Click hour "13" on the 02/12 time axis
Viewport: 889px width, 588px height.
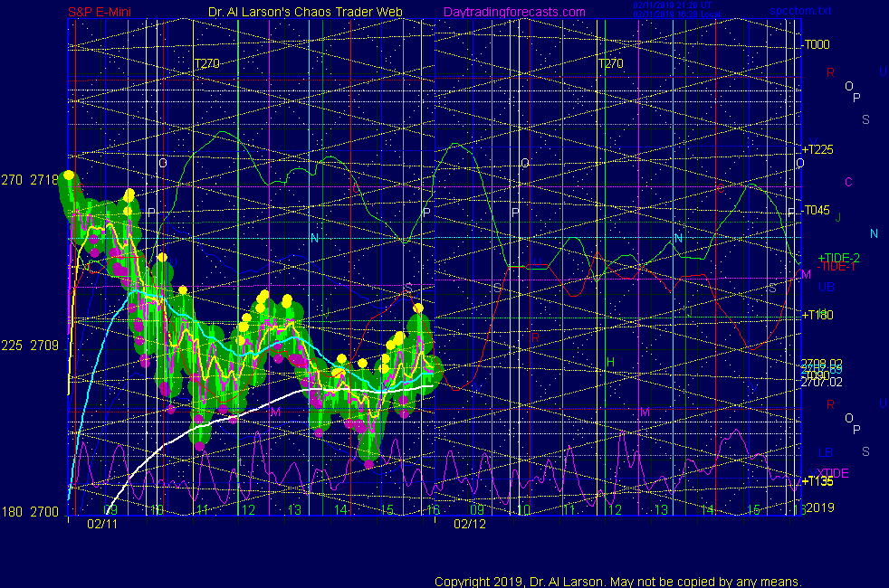click(661, 510)
